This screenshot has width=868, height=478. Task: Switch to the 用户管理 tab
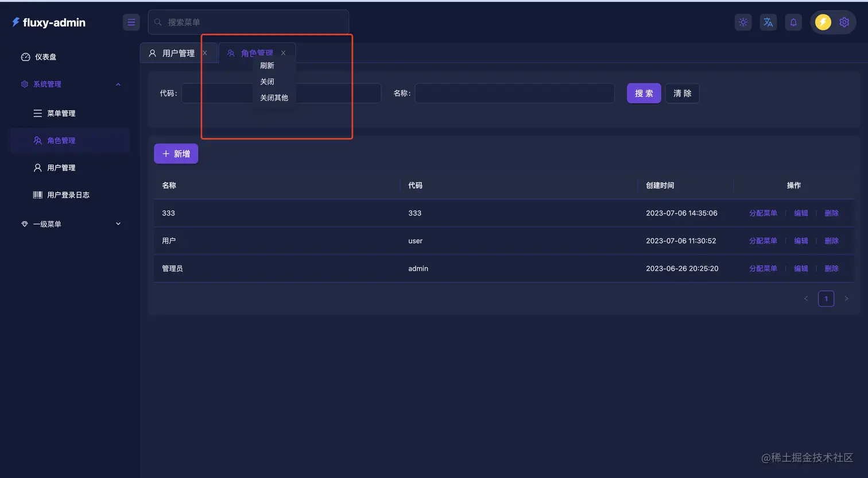(x=178, y=53)
